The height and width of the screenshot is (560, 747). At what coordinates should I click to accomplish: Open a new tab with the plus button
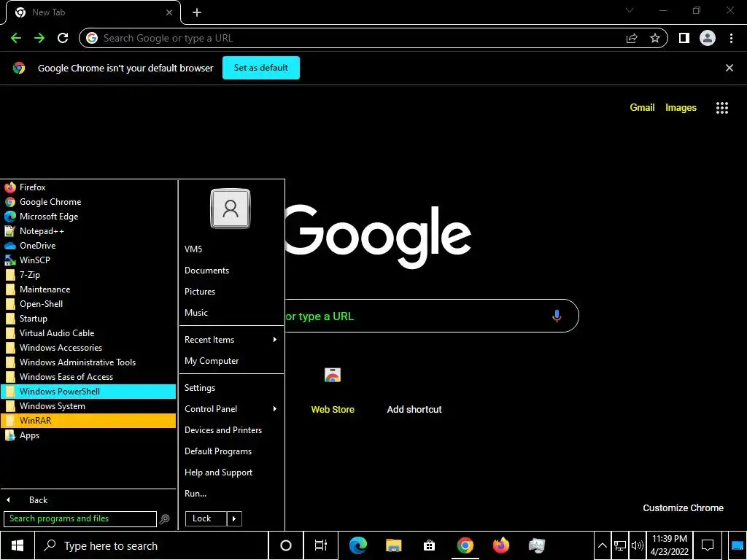pyautogui.click(x=197, y=12)
